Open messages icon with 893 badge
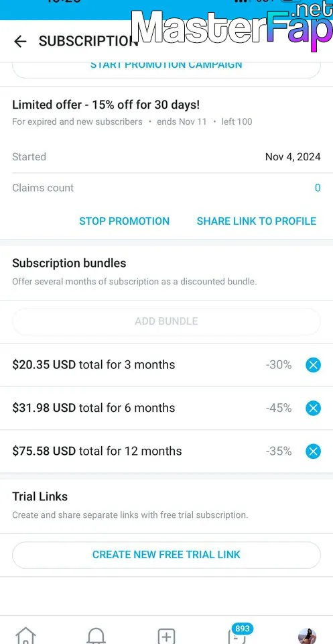The image size is (333, 644). click(238, 635)
